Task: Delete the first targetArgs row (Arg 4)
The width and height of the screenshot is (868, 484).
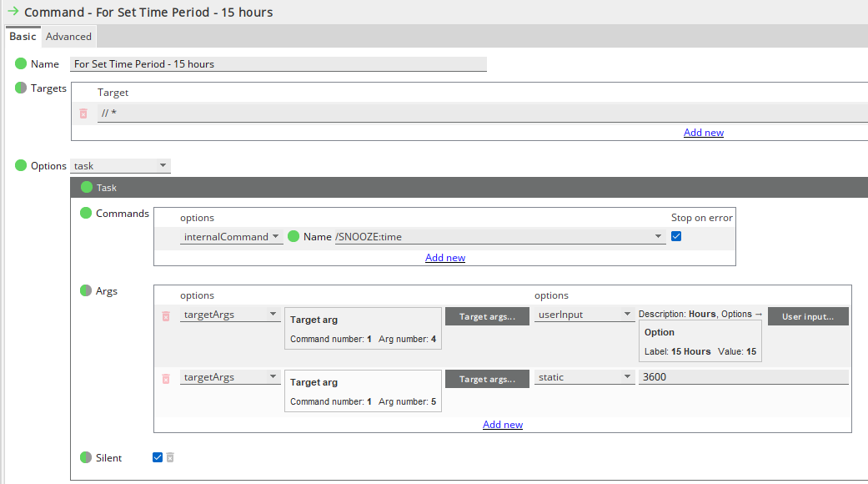Action: [x=166, y=316]
